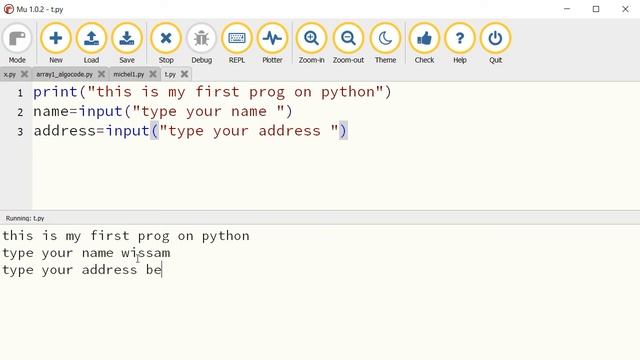Save the current script
The width and height of the screenshot is (640, 360).
[127, 44]
